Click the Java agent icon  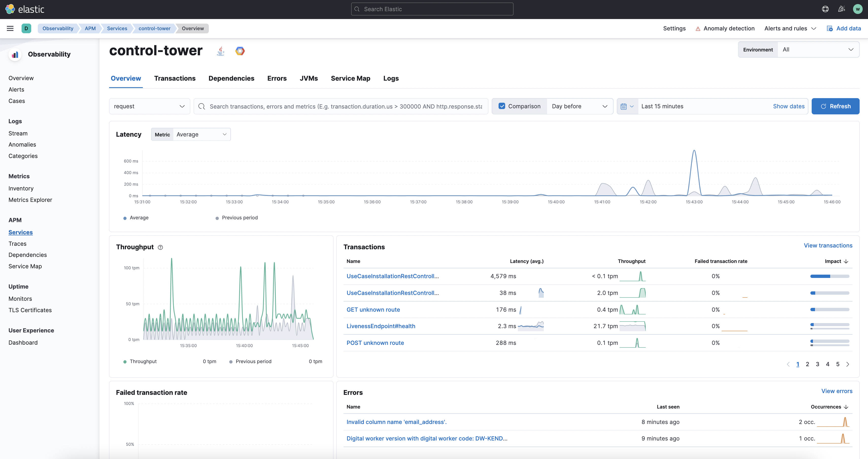click(x=220, y=51)
